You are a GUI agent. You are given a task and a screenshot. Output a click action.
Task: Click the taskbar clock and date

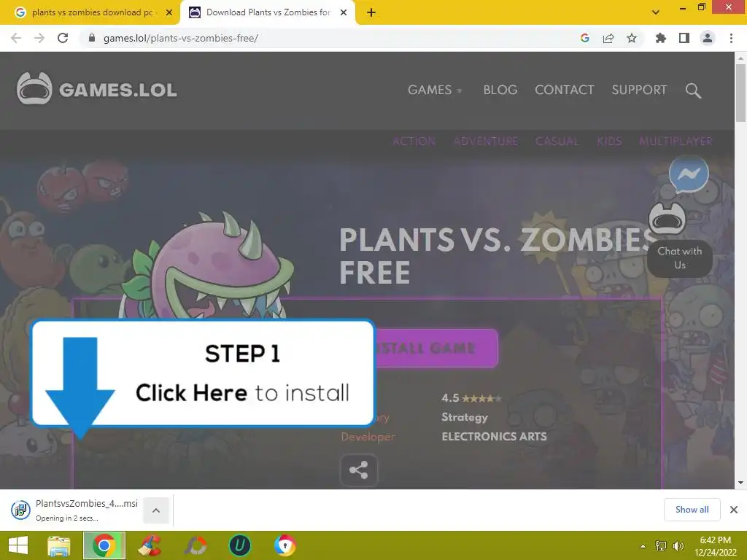[x=715, y=546]
